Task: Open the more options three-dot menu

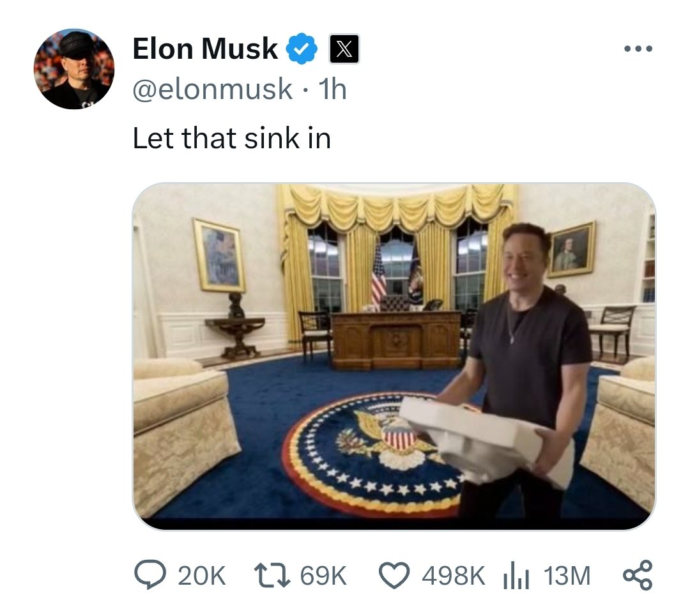Action: [x=638, y=48]
